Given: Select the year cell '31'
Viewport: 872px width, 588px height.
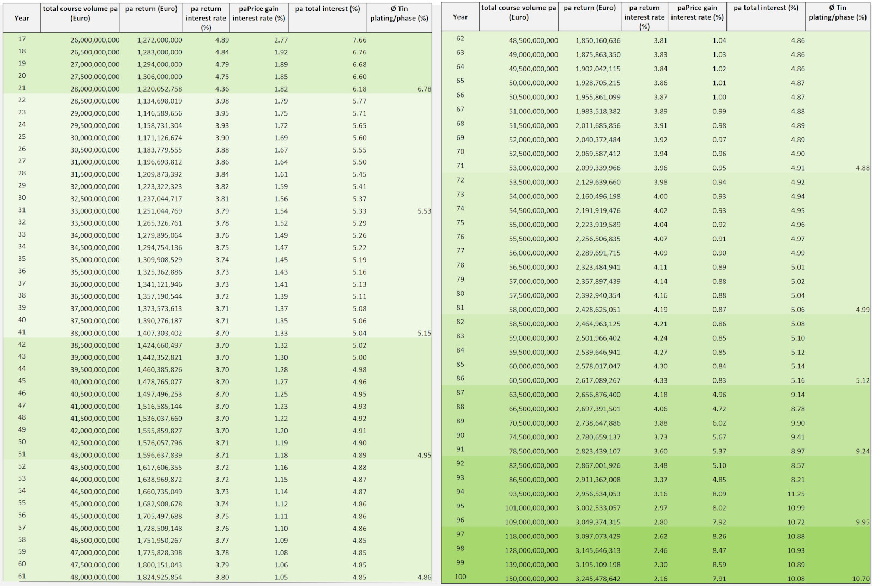Looking at the screenshot, I should coord(22,210).
